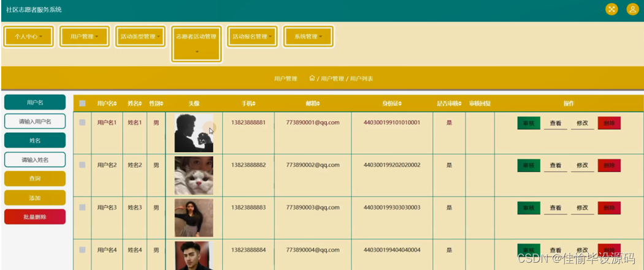Sort by 姓名 column sort arrows
644x270 pixels.
coord(141,103)
